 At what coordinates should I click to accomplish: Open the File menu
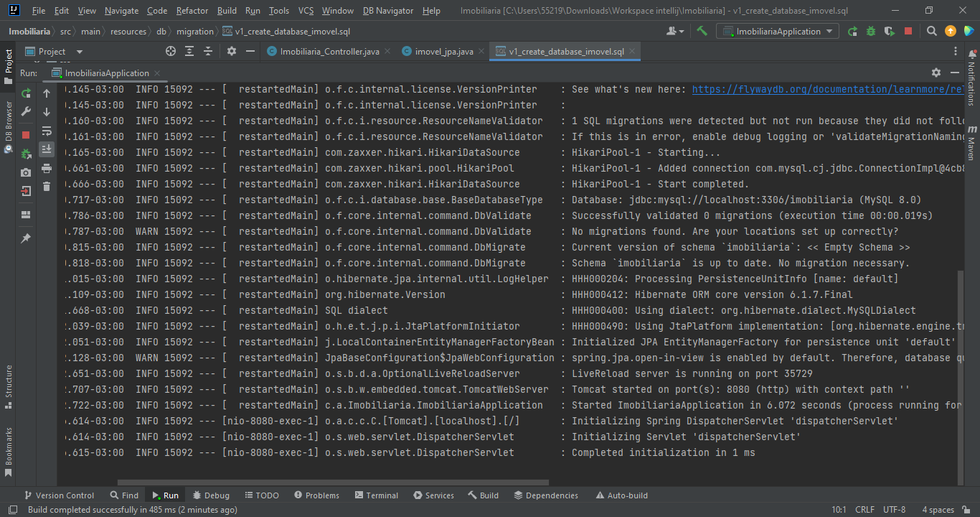coord(39,11)
